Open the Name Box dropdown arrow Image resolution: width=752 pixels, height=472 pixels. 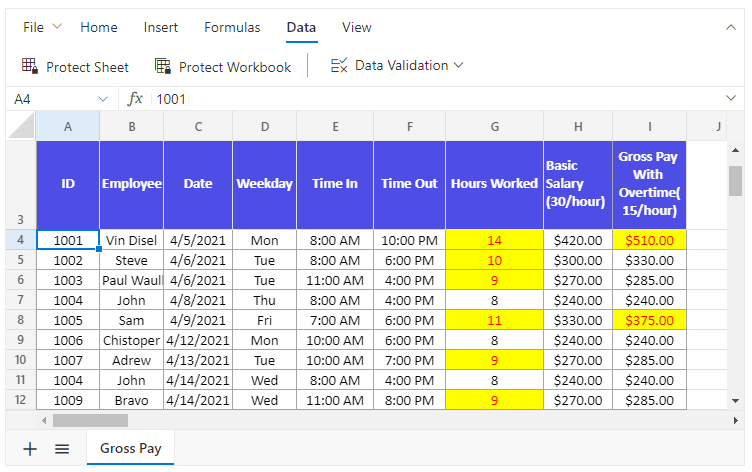point(103,99)
